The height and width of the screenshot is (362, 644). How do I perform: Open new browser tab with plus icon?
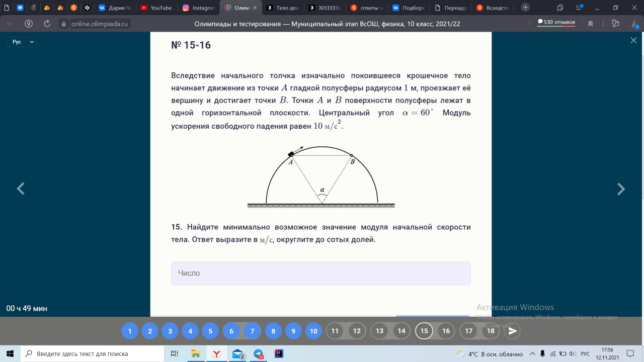point(525,8)
